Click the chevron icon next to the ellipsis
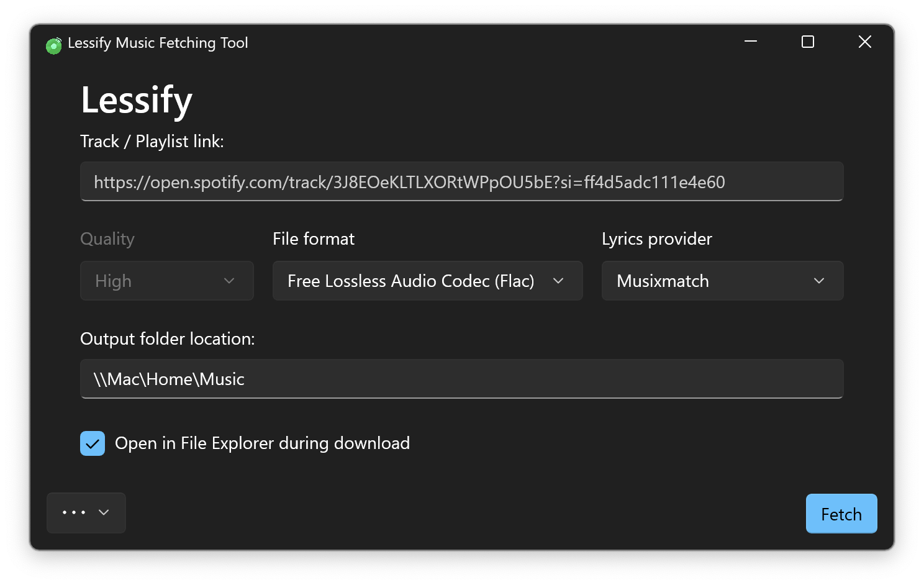Screen dimensions: 924x585 tap(103, 513)
